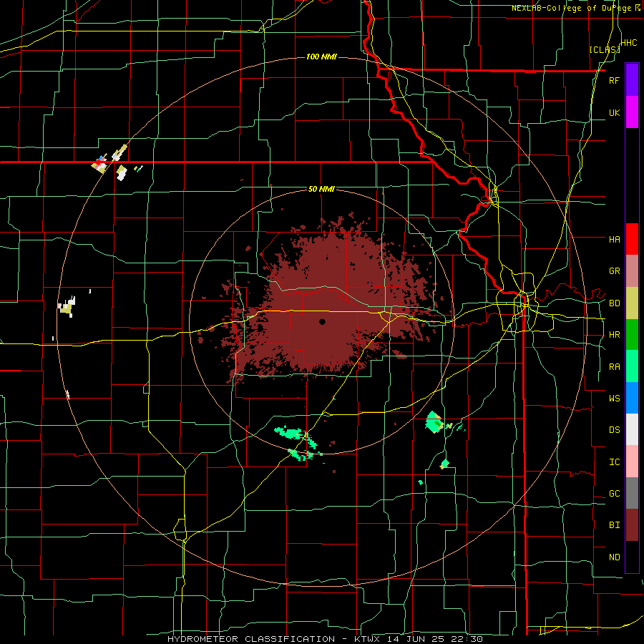Click the 'UK' legend label text

[614, 112]
